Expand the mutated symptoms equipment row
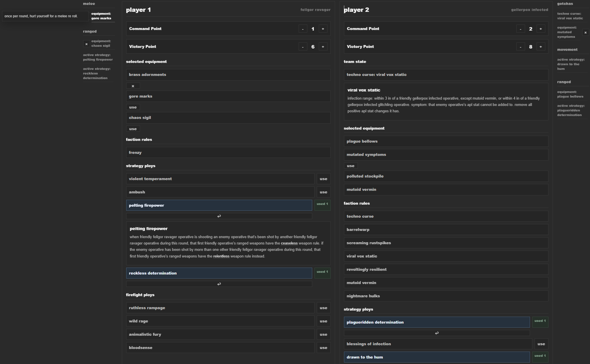This screenshot has width=590, height=364. pyautogui.click(x=446, y=154)
